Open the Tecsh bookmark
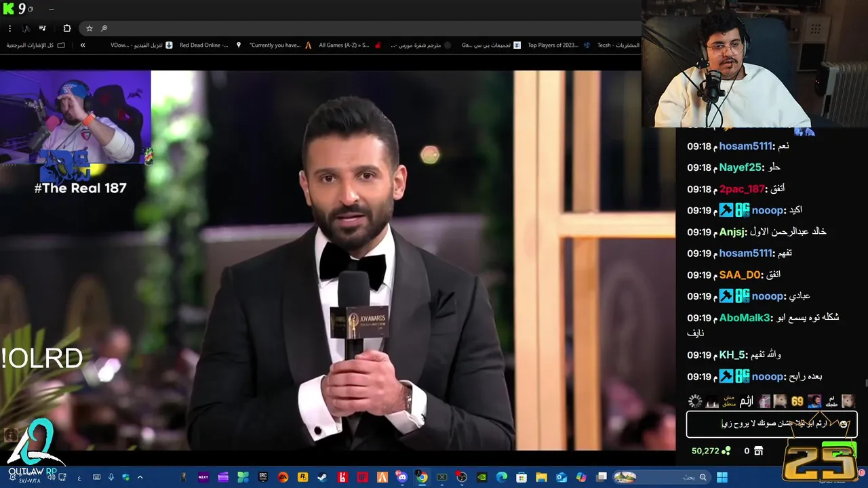The height and width of the screenshot is (488, 868). pyautogui.click(x=618, y=45)
